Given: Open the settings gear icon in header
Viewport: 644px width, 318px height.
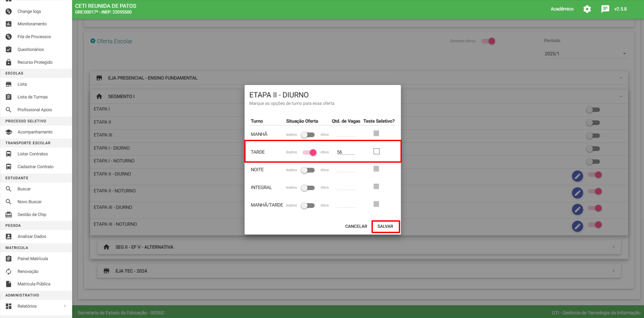Looking at the screenshot, I should pos(587,9).
